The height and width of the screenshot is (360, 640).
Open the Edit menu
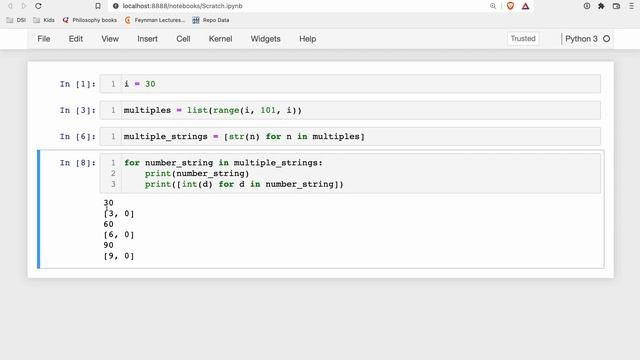76,39
